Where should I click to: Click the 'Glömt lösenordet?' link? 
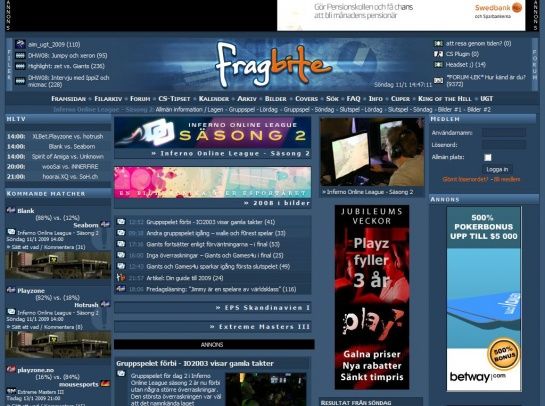tap(465, 179)
